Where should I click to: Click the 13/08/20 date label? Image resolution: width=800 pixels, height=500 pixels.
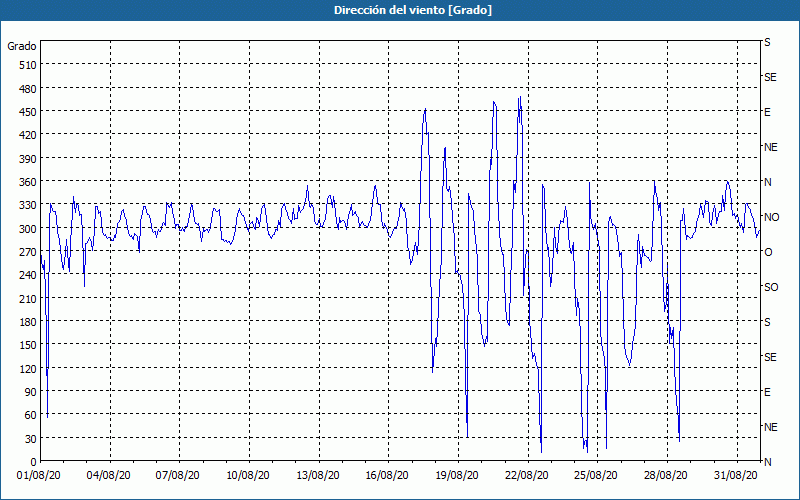pyautogui.click(x=317, y=476)
